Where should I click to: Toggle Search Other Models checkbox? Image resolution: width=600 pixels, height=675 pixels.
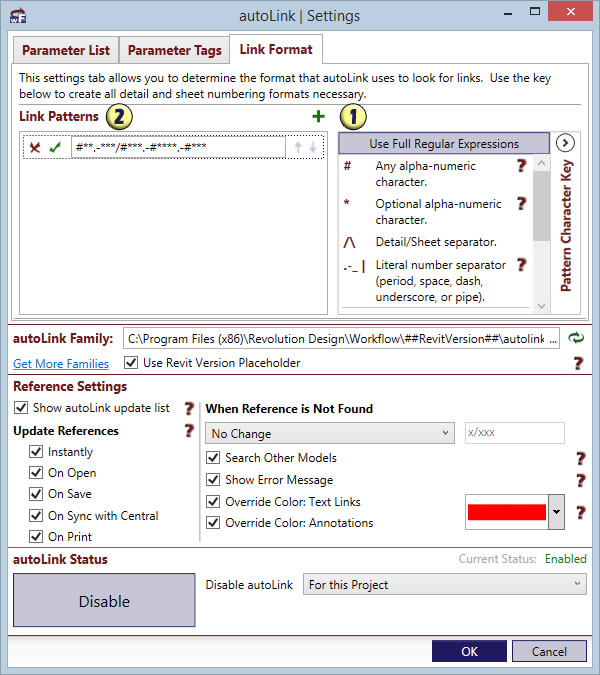click(x=213, y=458)
